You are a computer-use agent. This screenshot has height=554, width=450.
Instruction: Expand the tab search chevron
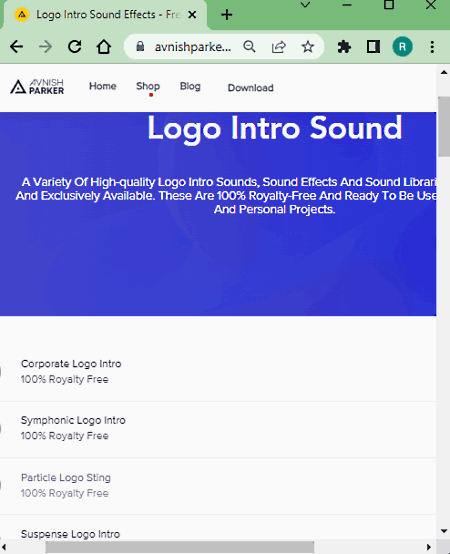pos(305,5)
